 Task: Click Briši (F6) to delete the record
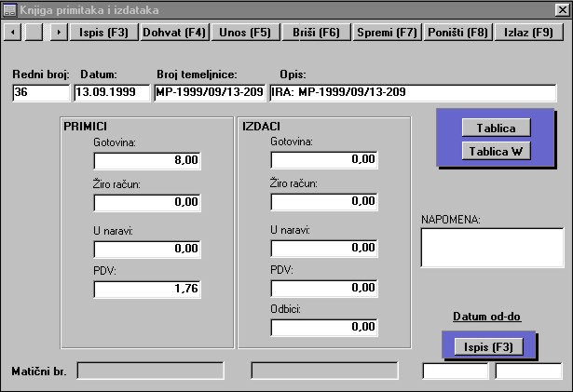click(x=316, y=32)
